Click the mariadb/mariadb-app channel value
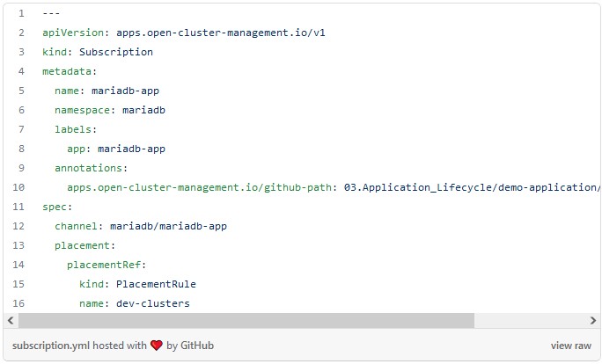 tap(168, 226)
